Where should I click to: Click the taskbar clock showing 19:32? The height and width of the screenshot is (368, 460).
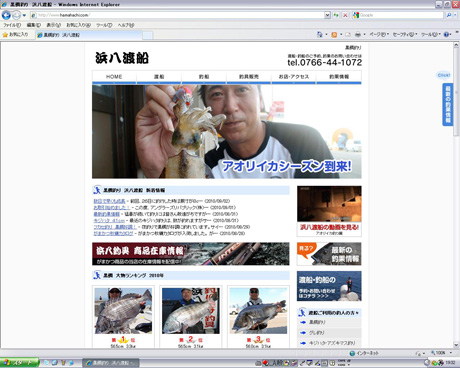pos(450,363)
